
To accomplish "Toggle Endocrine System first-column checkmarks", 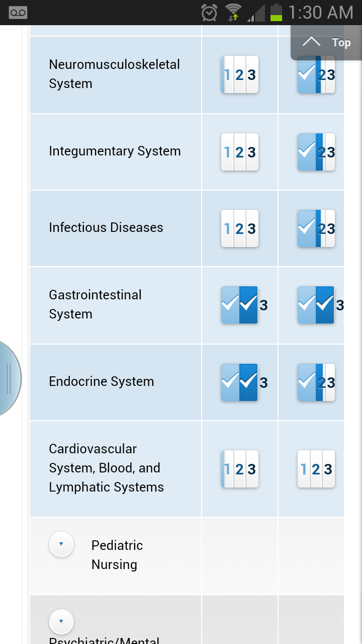I will click(x=240, y=382).
